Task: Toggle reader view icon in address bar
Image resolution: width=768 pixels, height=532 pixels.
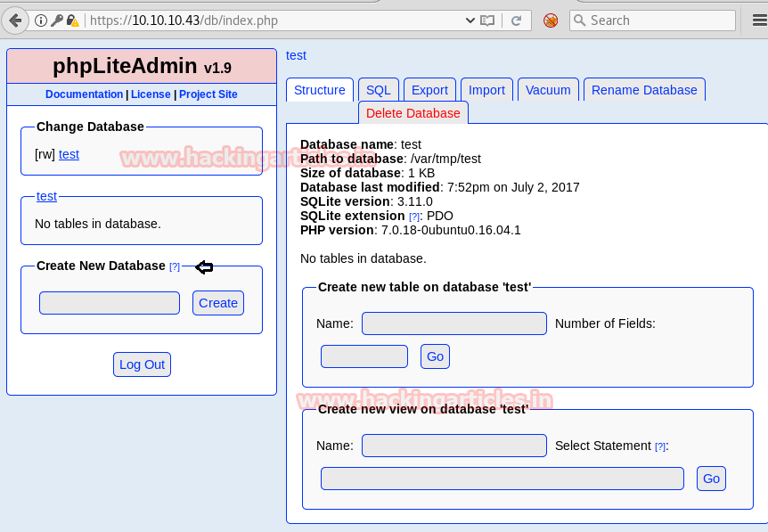Action: pyautogui.click(x=487, y=20)
